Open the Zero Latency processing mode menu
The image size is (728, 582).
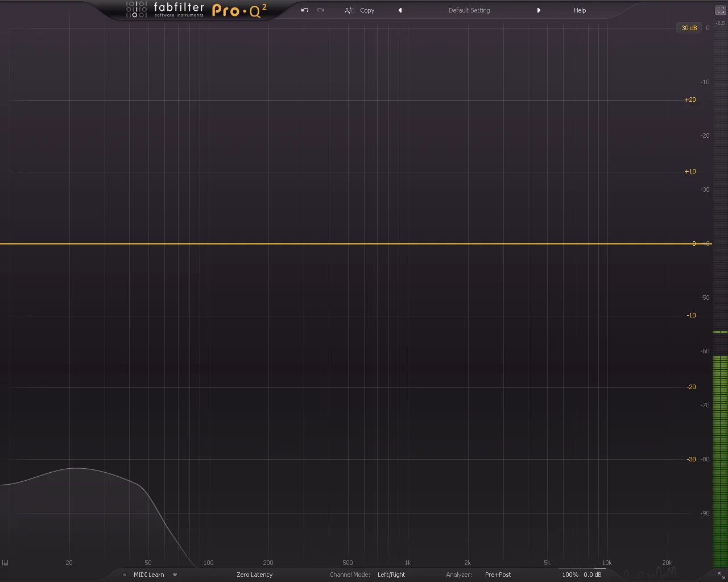tap(255, 575)
